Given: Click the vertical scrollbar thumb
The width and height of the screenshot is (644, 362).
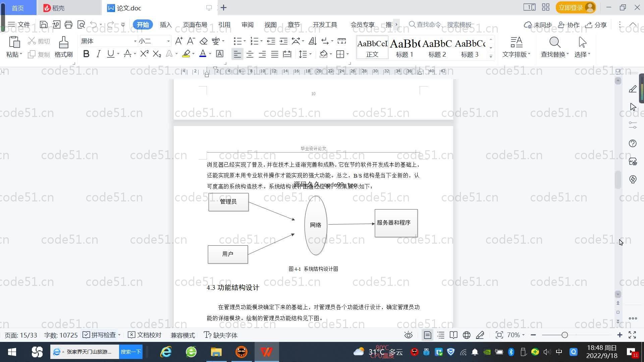Looking at the screenshot, I should (618, 180).
